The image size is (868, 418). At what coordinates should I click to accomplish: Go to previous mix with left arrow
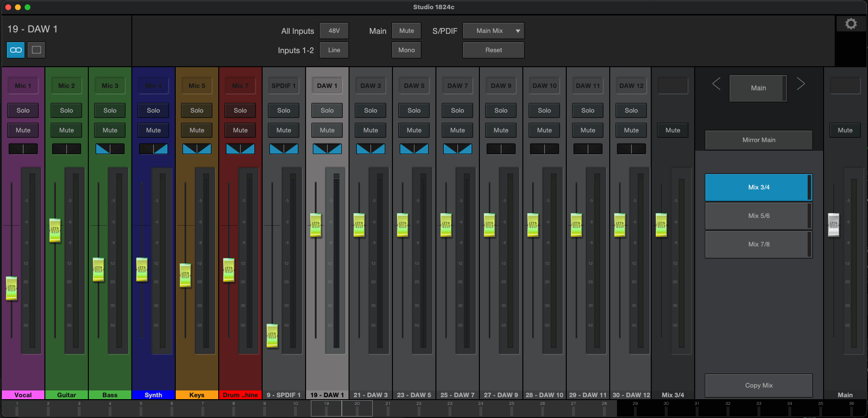[x=716, y=84]
